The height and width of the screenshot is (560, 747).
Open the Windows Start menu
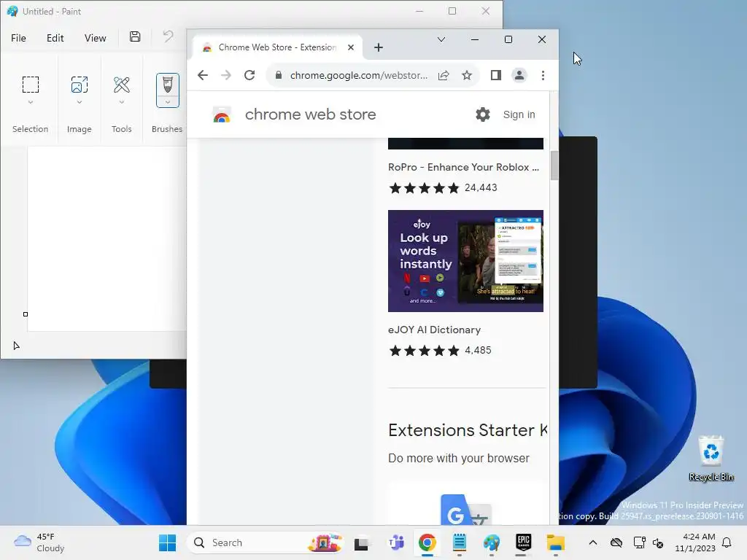[167, 542]
